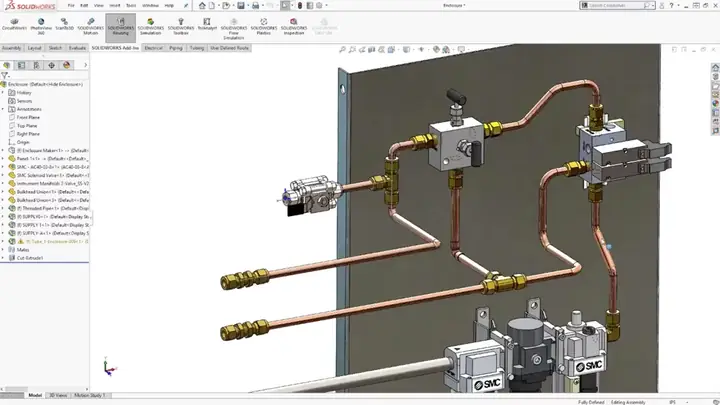720x405 pixels.
Task: Click the Apply Scene icon
Action: 446,50
